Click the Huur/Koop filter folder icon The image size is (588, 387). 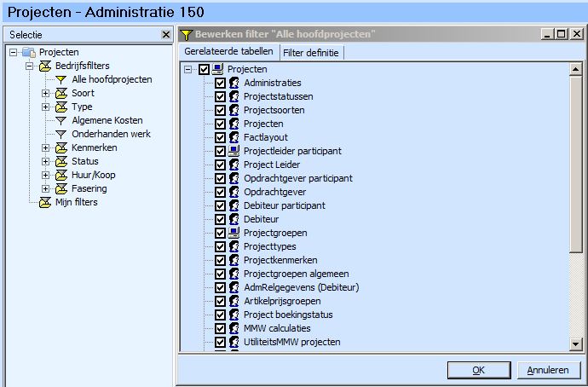point(61,175)
